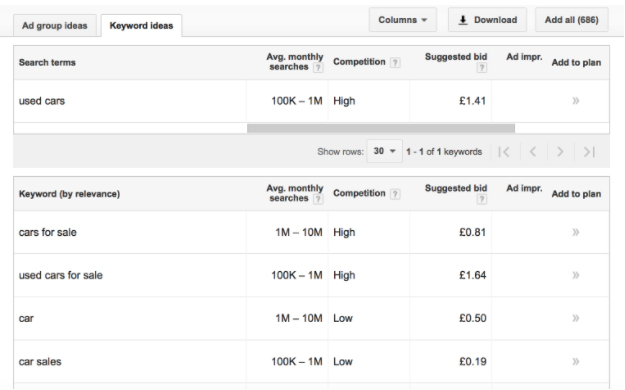Sort by Keyword (by relevance) header
The height and width of the screenshot is (390, 625).
coord(69,194)
